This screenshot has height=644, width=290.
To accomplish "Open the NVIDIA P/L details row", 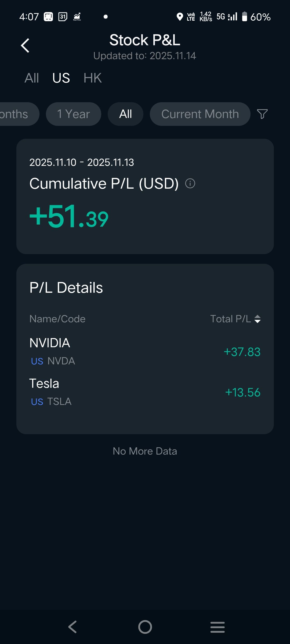I will click(145, 352).
